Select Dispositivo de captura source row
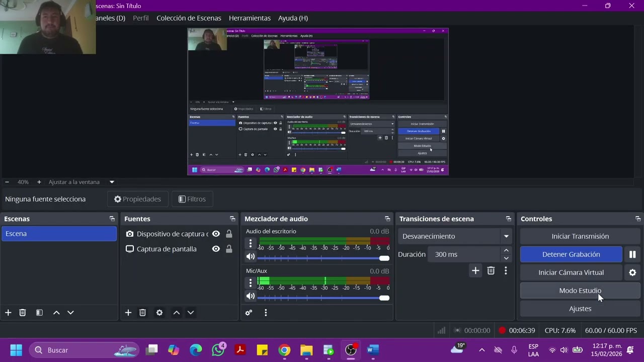This screenshot has height=362, width=644. [x=179, y=234]
